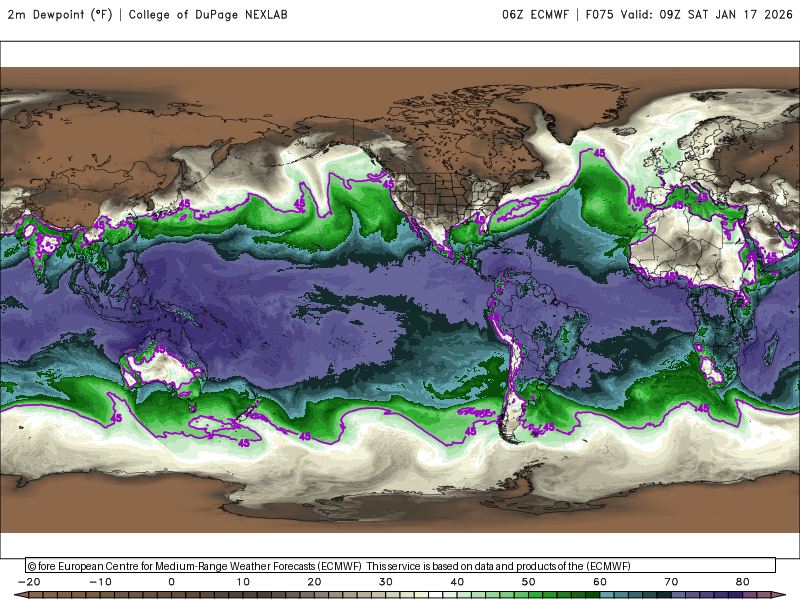Screen dimensions: 800x600
Task: Click the -20 colorbar tick label
Action: 29,582
